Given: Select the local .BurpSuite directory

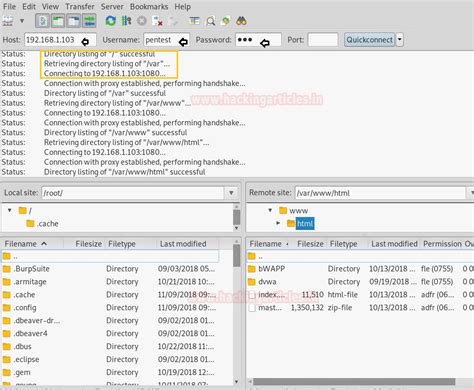Looking at the screenshot, I should pyautogui.click(x=110, y=269).
